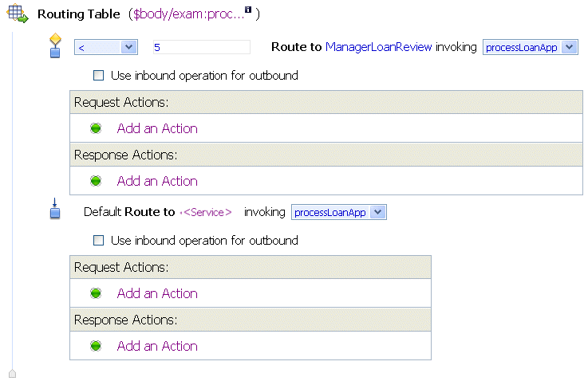Click the Routing Table grid icon
Viewport: 588px width, 381px height.
(x=18, y=15)
